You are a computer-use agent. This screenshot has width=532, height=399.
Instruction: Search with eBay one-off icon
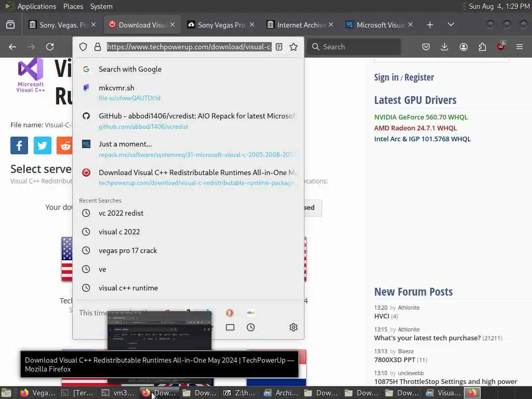coord(251,312)
